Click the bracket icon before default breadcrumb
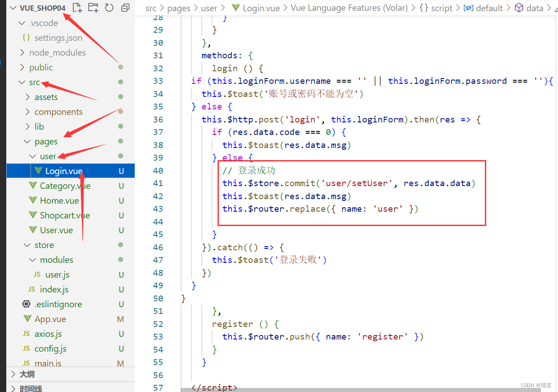This screenshot has width=558, height=392. 469,8
